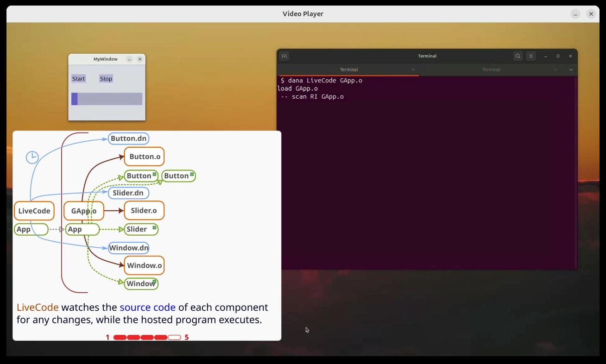Maximize the Terminal window
This screenshot has width=606, height=364.
(x=558, y=56)
